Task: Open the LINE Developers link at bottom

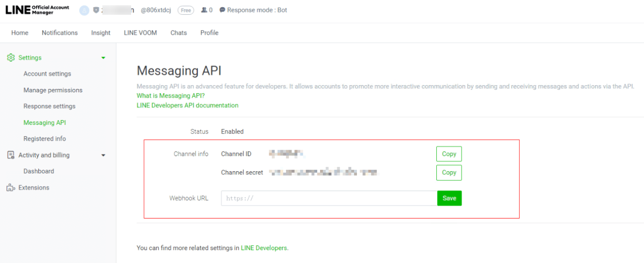Action: 264,248
